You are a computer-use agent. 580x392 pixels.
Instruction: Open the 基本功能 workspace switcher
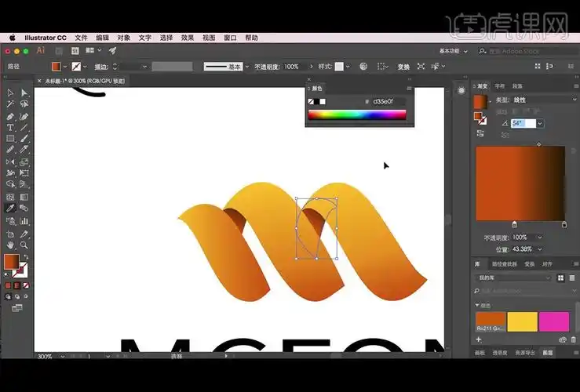point(450,50)
